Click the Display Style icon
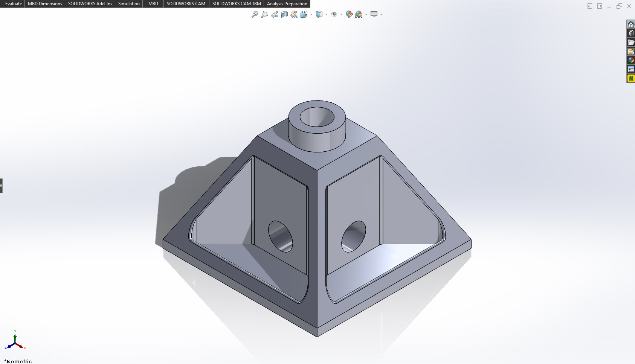The width and height of the screenshot is (635, 364). 319,14
